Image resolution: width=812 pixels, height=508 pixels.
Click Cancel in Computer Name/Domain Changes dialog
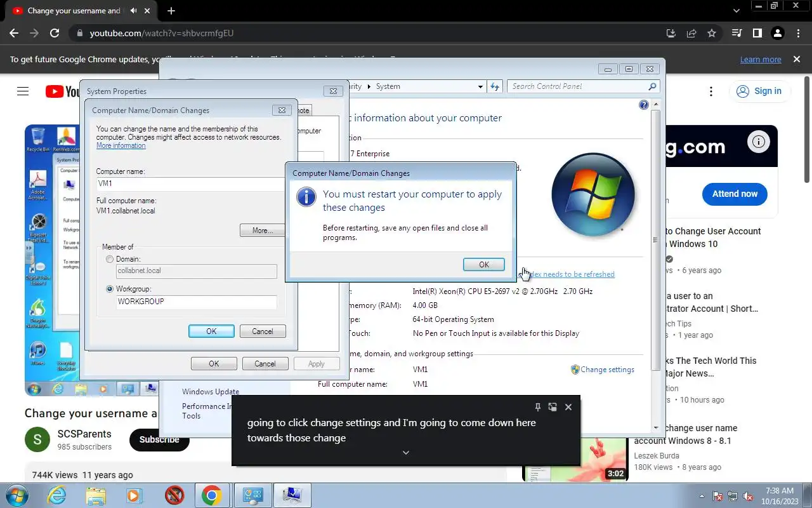263,331
